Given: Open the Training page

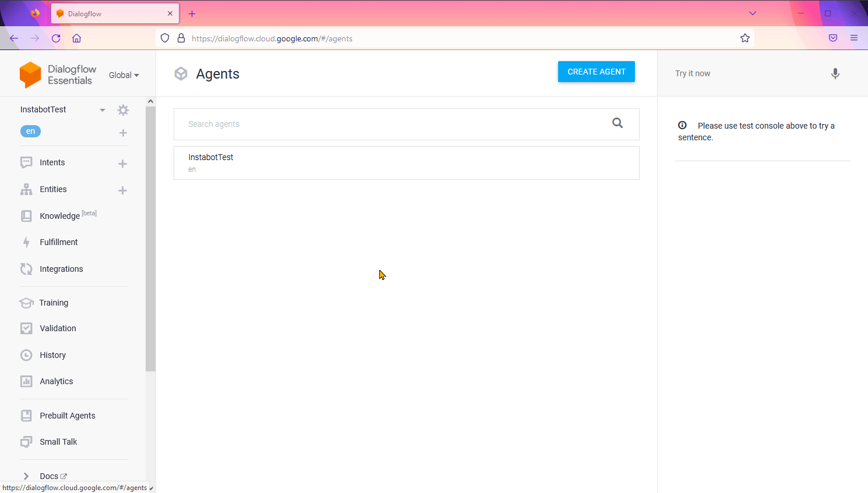Looking at the screenshot, I should coord(54,303).
